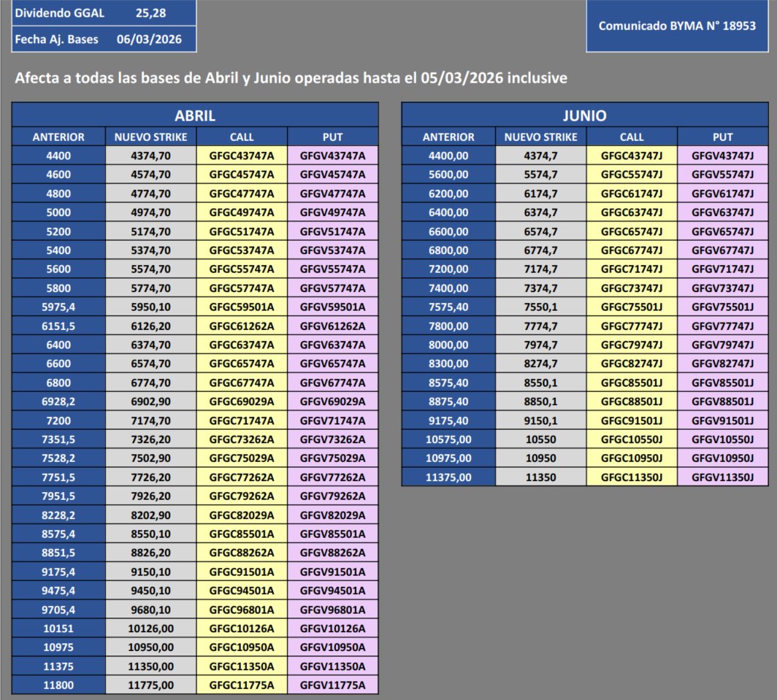The width and height of the screenshot is (777, 700).
Task: Click new strike 5174,70
Action: pyautogui.click(x=150, y=232)
